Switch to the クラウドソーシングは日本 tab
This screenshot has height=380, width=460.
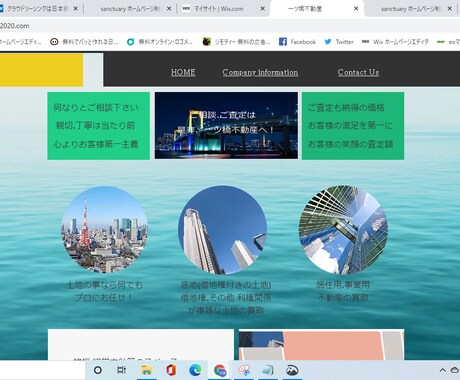tap(37, 9)
